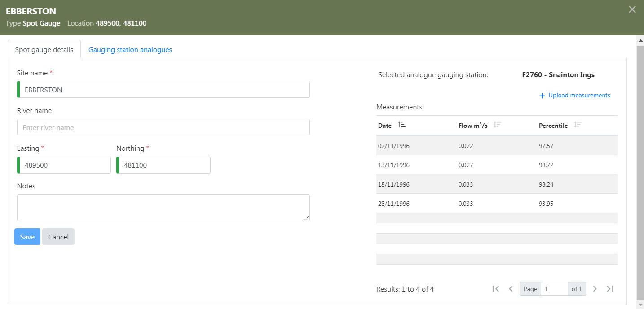Select the Spot gauge details tab

point(44,50)
